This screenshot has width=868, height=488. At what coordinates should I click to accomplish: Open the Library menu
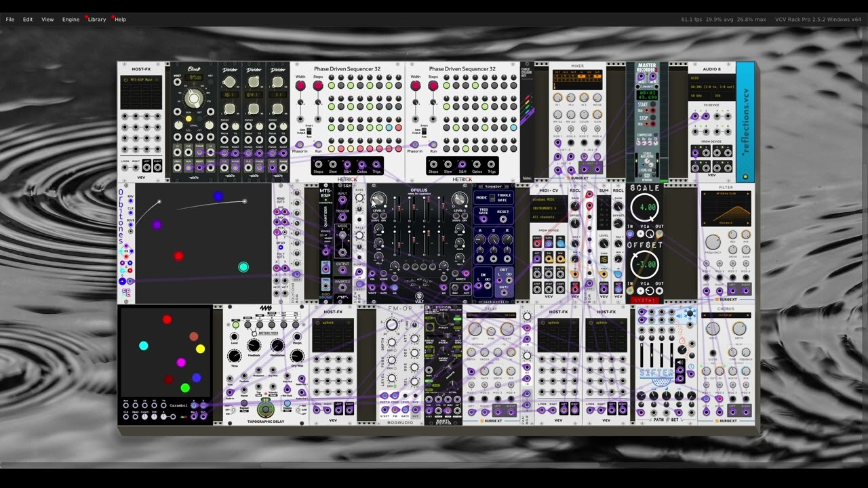click(96, 19)
